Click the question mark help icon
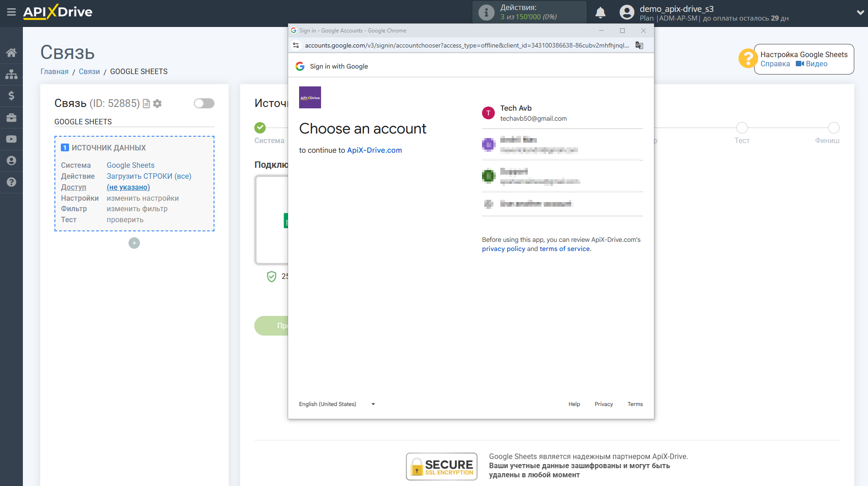Image resolution: width=868 pixels, height=486 pixels. 11,182
